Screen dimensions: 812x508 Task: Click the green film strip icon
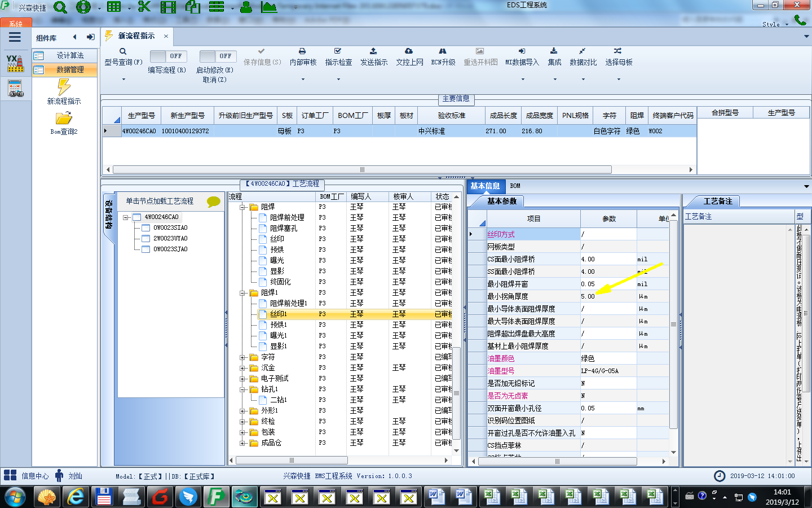[168, 7]
